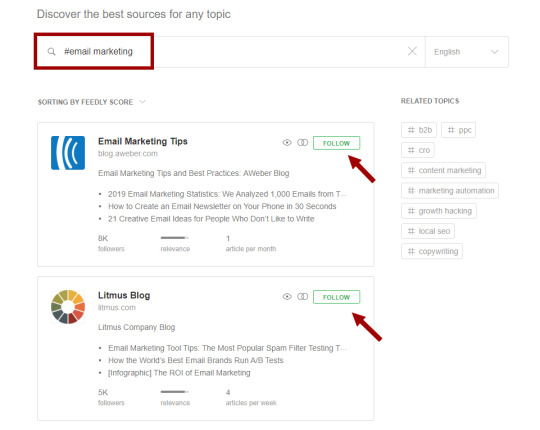Follow the Email Marketing Tips feed

tap(336, 143)
